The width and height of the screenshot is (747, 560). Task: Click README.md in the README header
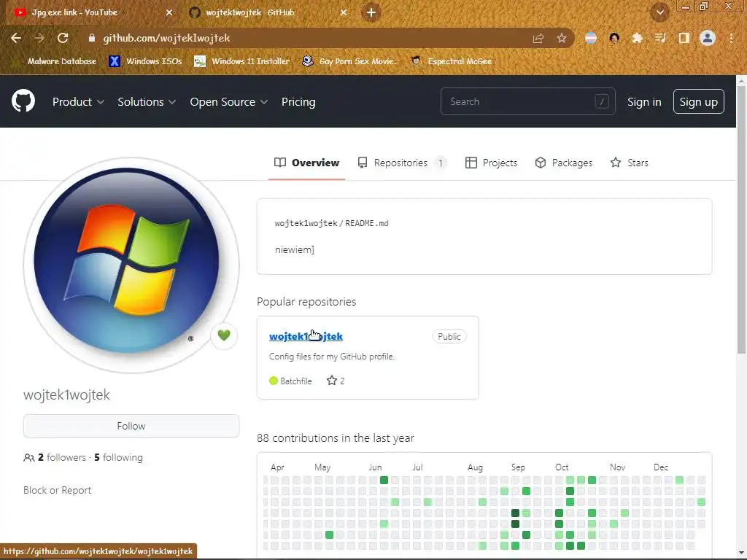pos(367,223)
